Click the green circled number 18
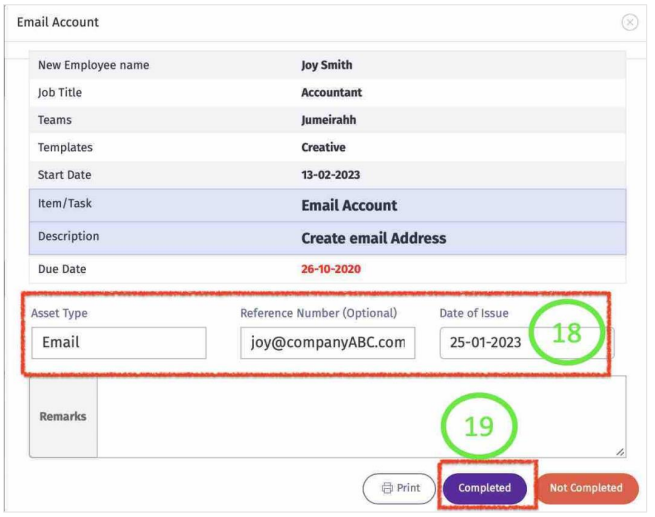655x517 pixels. [x=566, y=333]
